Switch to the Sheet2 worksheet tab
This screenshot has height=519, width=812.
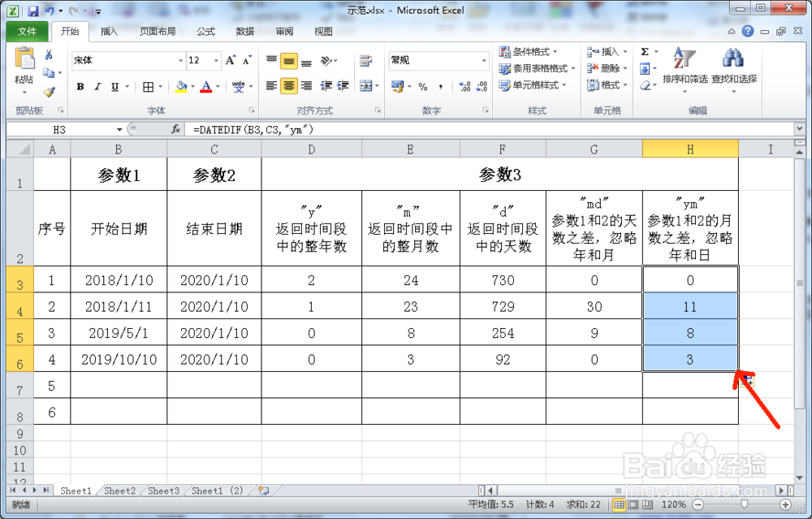click(x=119, y=491)
